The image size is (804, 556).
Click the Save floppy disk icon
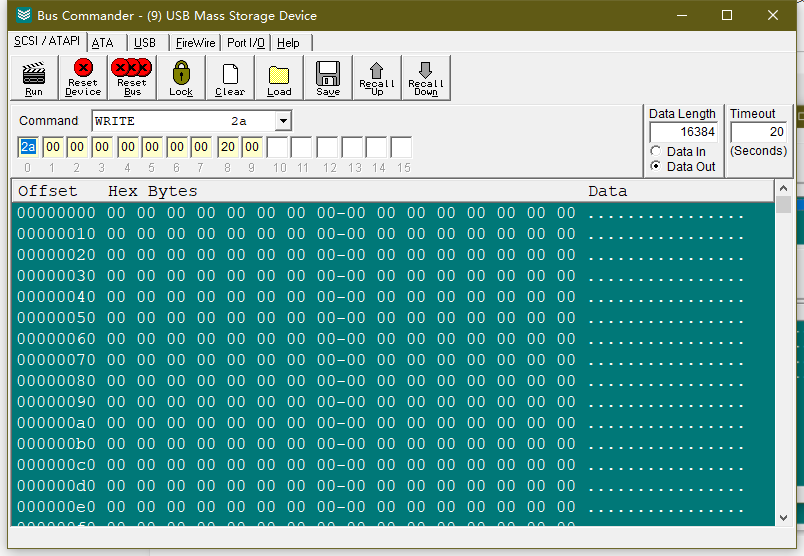point(328,73)
